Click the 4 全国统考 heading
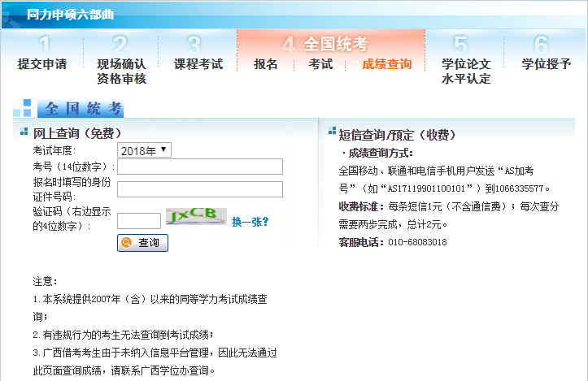 click(325, 44)
